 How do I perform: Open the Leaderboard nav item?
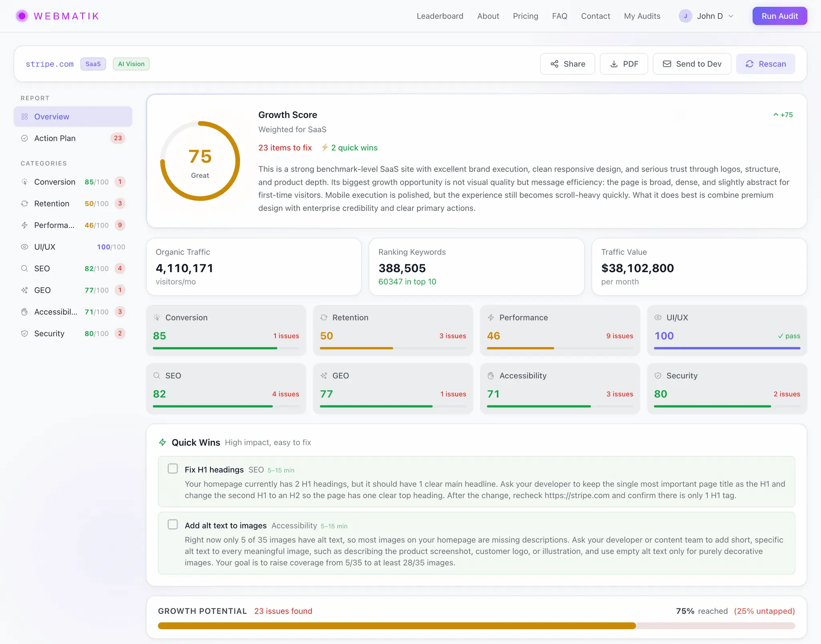440,16
